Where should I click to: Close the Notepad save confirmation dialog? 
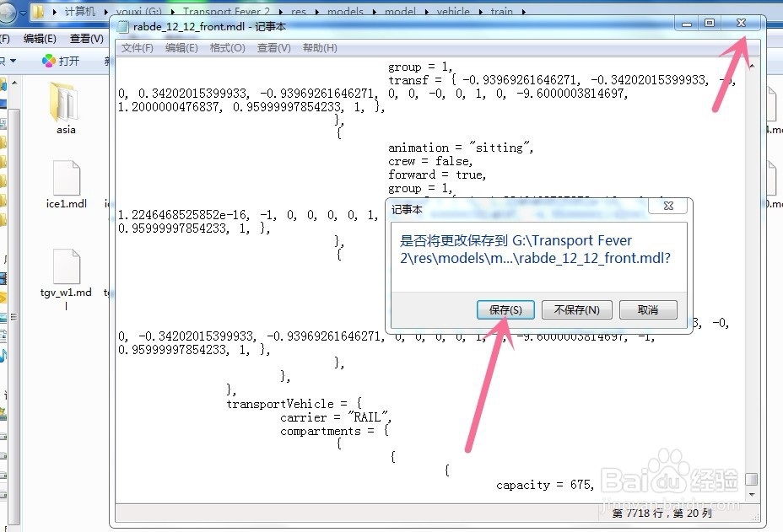(668, 206)
